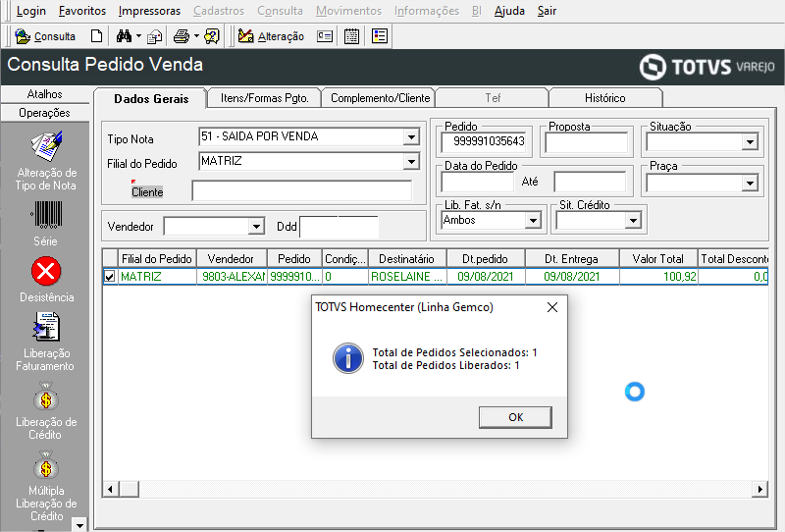Click the binoculars search icon
Screen dimensions: 785x532
click(124, 36)
